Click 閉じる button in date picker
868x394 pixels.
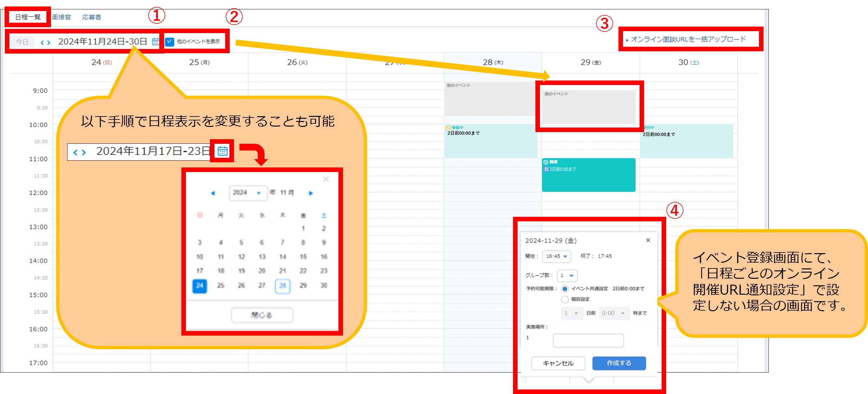pyautogui.click(x=262, y=315)
